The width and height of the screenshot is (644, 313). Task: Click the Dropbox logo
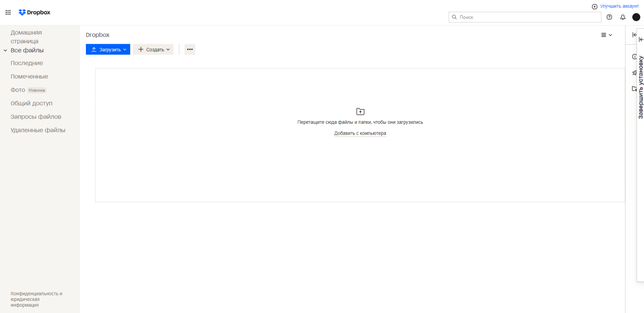point(35,13)
